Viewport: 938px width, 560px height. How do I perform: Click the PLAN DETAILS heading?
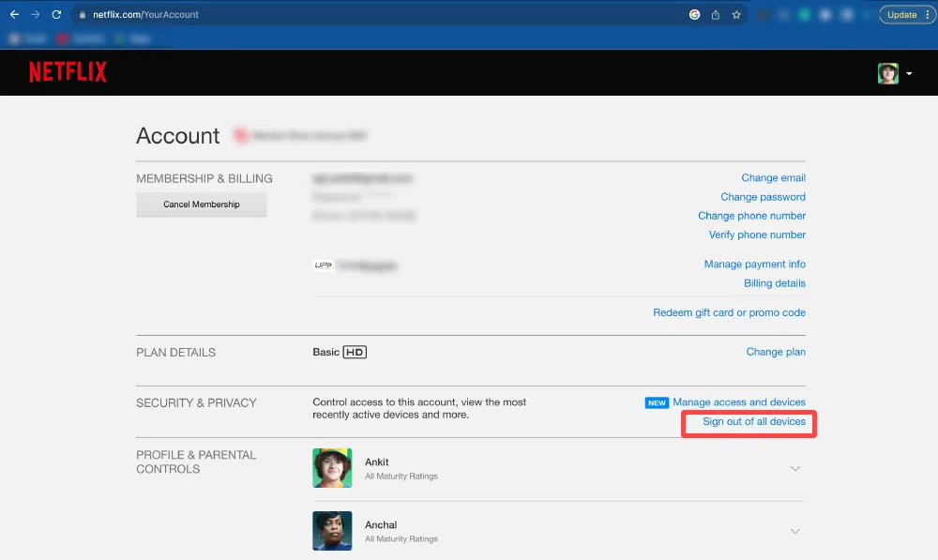[x=176, y=353]
